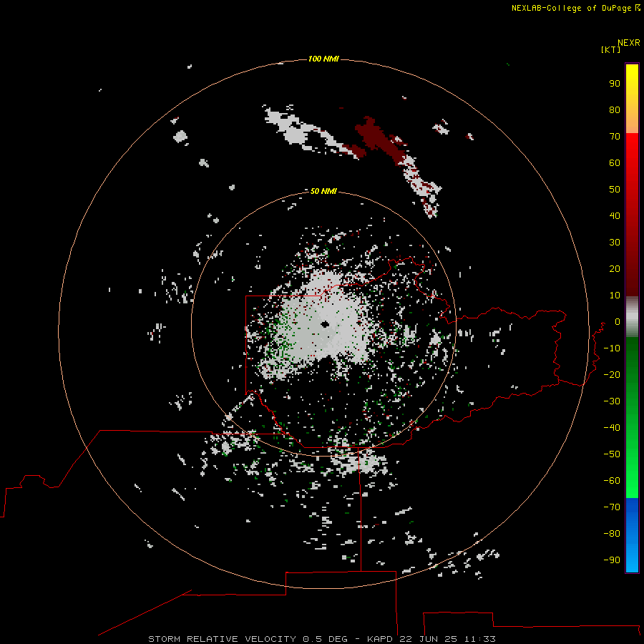The width and height of the screenshot is (644, 644).
Task: Click the 70 value on velocity scale
Action: tap(615, 137)
